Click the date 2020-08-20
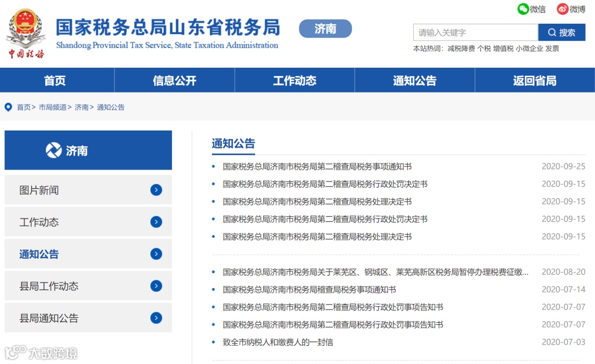This screenshot has height=364, width=595. click(563, 272)
